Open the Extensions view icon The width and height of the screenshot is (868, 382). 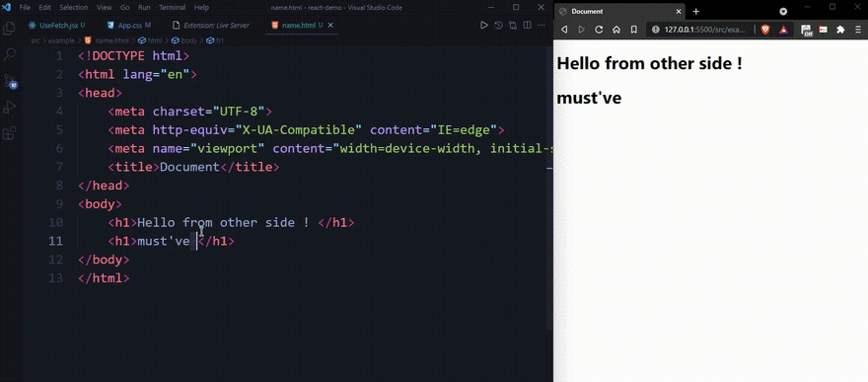[x=10, y=133]
